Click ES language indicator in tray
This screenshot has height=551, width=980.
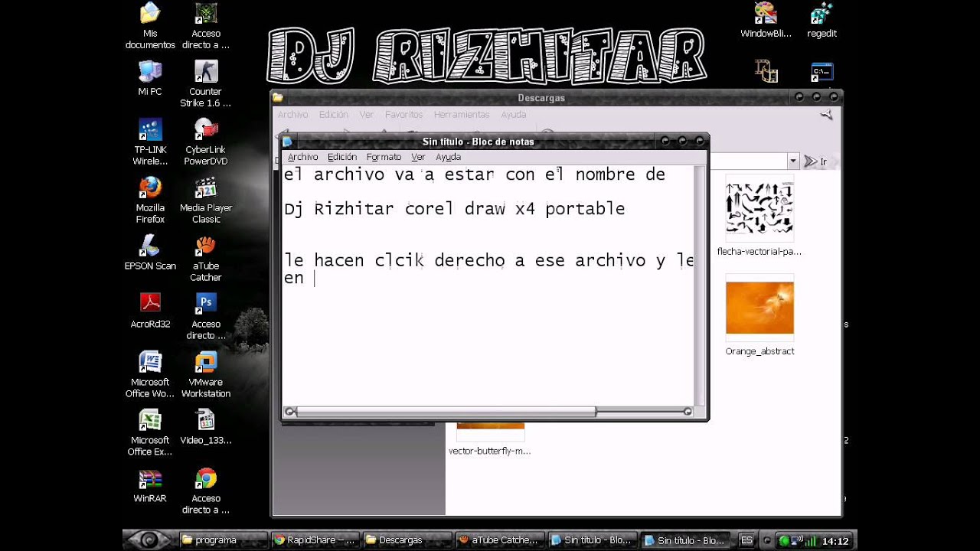746,540
